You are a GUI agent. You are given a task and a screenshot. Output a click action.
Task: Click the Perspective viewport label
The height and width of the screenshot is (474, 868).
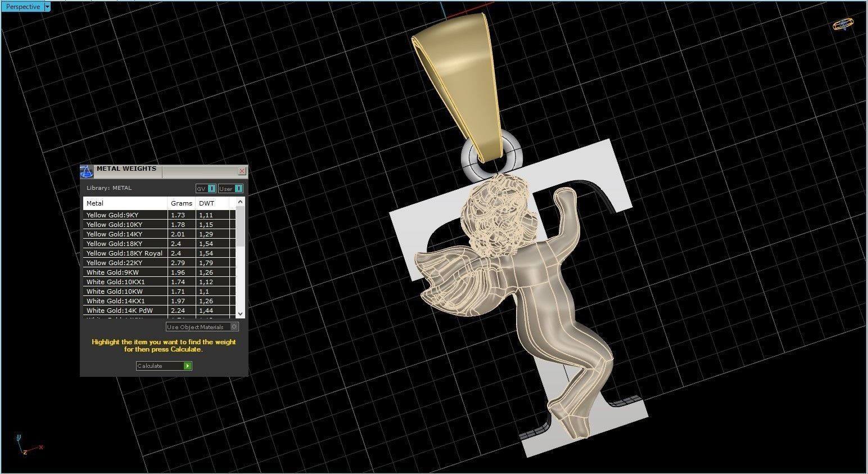click(x=21, y=6)
